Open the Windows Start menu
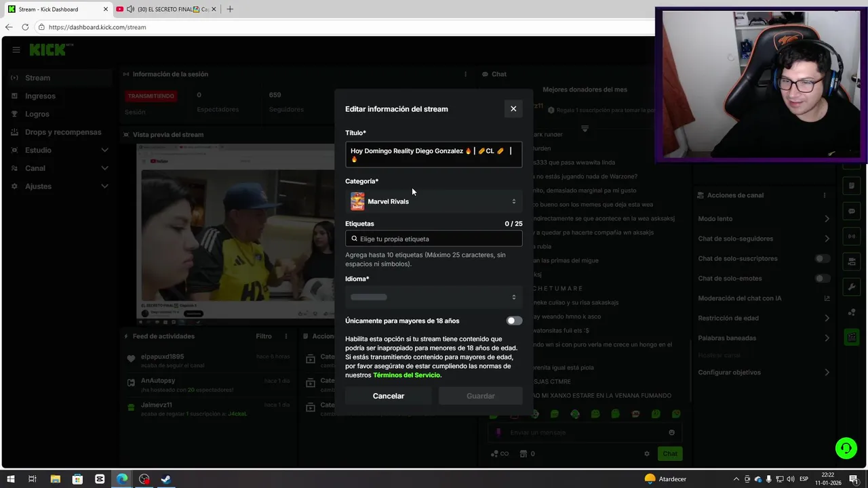 (10, 479)
